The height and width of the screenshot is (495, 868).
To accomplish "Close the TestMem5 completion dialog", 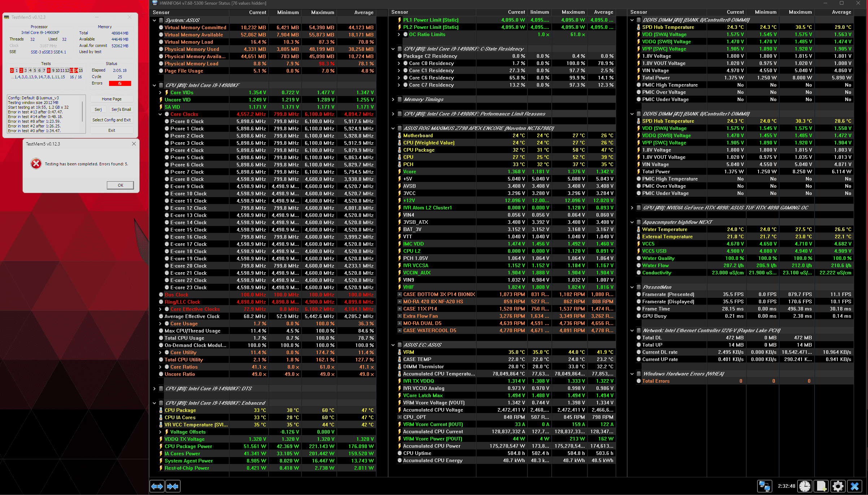I will pos(134,144).
